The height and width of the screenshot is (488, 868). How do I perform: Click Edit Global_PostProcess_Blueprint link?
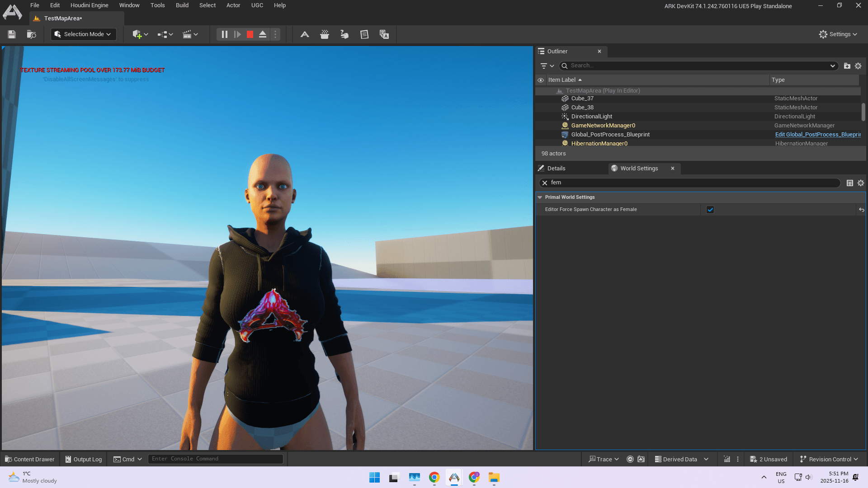click(817, 135)
